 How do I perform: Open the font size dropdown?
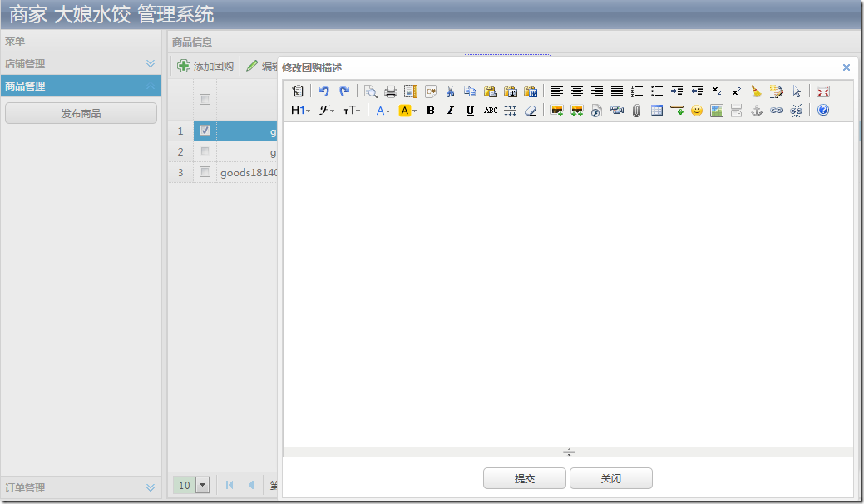pos(352,110)
